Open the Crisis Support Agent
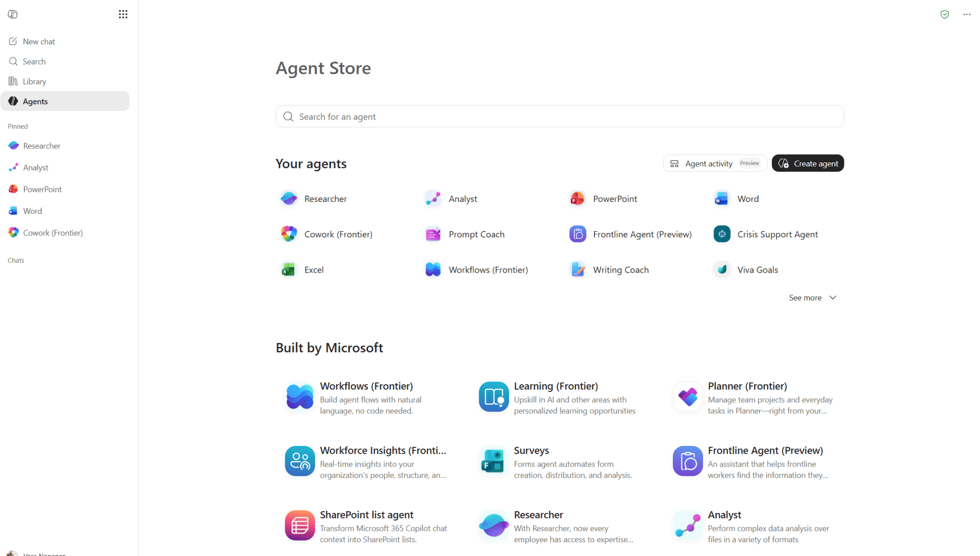 (x=765, y=234)
